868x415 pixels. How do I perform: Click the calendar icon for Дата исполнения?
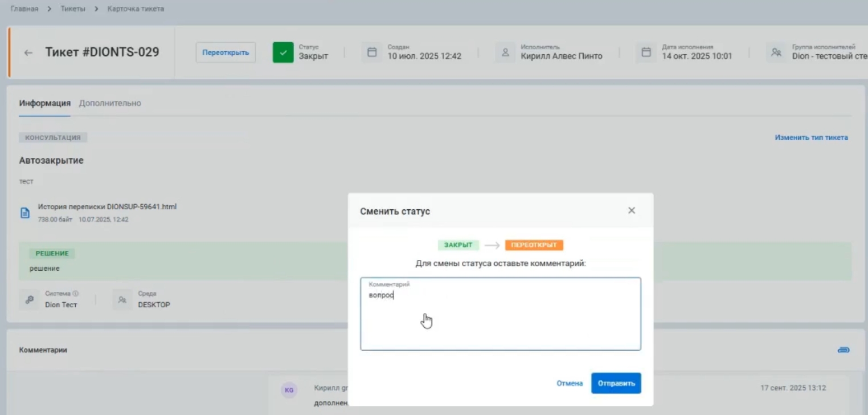(646, 52)
